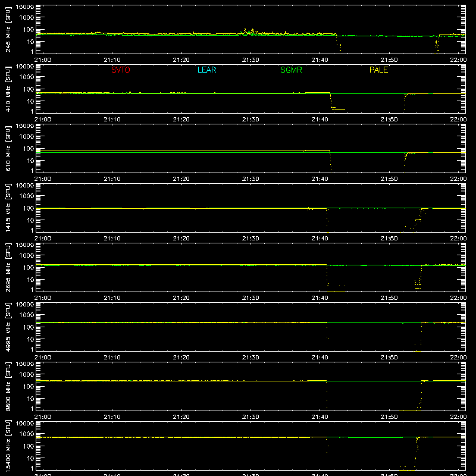Click the 10 tick on 1415 MHz axis
This screenshot has width=476, height=476.
tap(31, 220)
